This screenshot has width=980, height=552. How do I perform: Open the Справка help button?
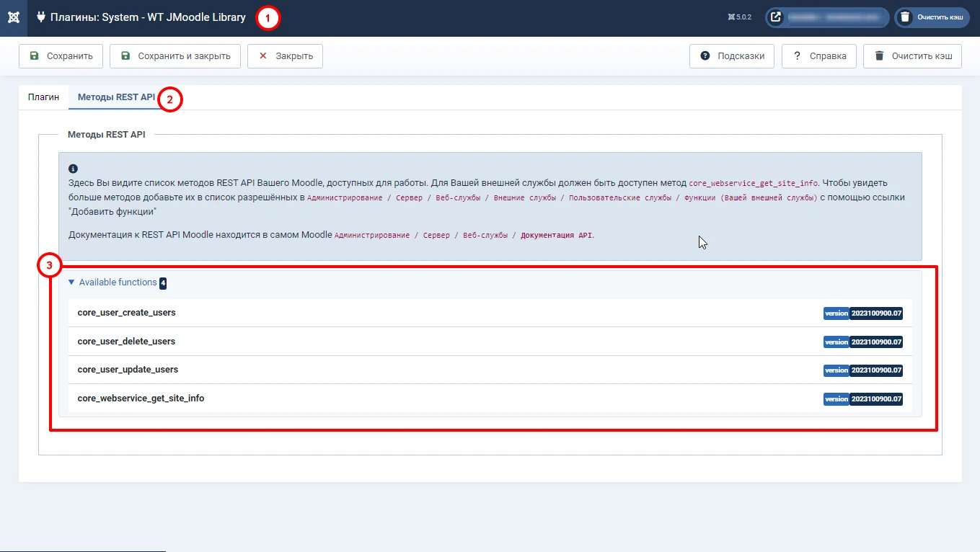coord(819,56)
